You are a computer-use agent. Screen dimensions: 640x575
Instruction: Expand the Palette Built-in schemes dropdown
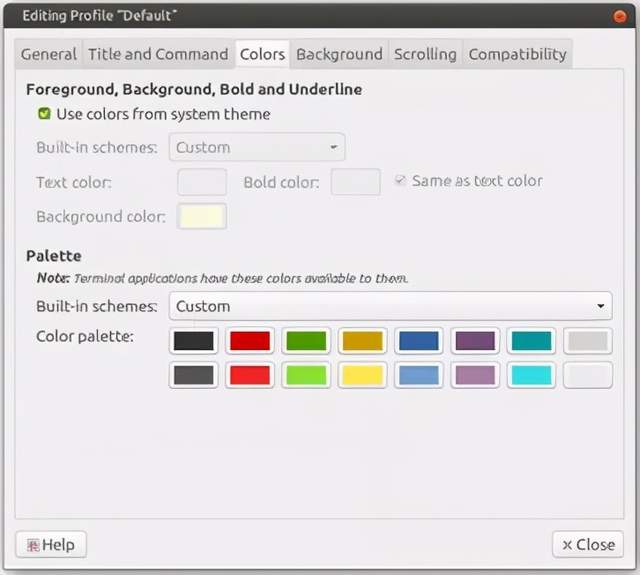click(391, 306)
